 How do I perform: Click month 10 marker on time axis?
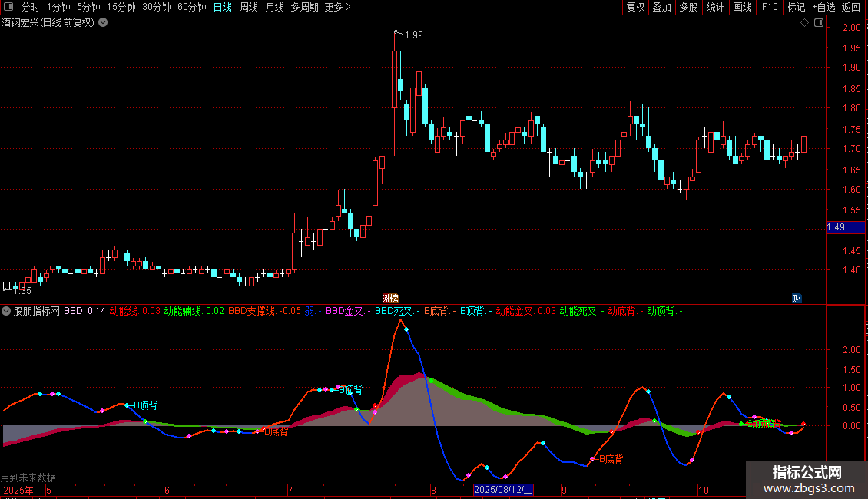[x=703, y=490]
